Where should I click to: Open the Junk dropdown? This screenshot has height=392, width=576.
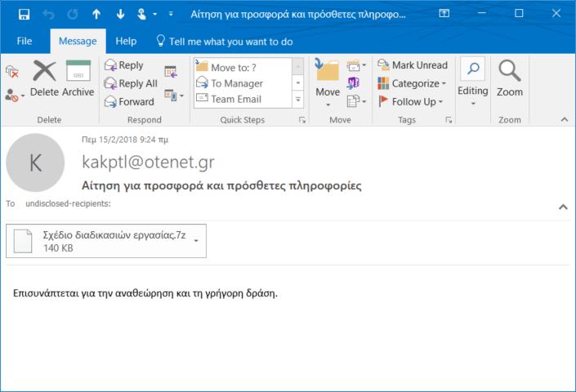click(15, 96)
